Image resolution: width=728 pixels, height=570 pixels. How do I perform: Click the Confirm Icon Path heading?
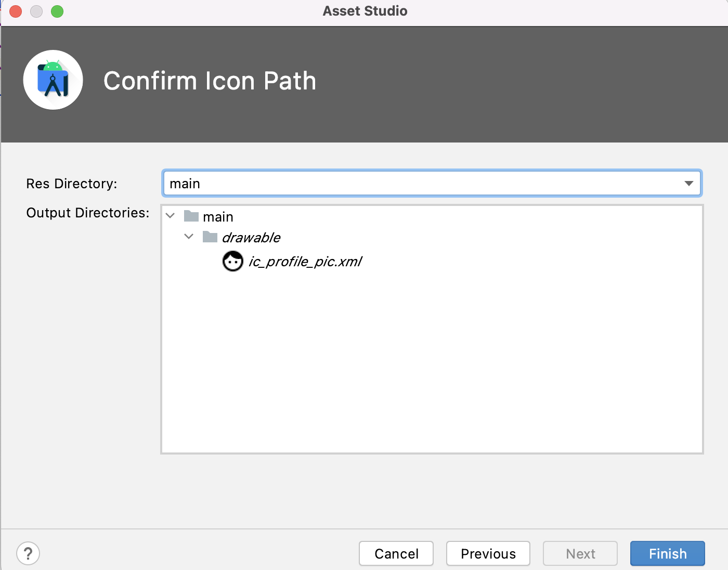[x=210, y=81]
